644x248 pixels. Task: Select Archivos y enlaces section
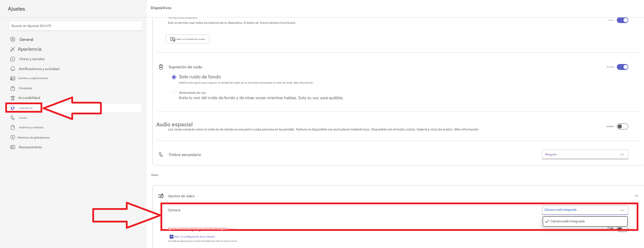(31, 127)
